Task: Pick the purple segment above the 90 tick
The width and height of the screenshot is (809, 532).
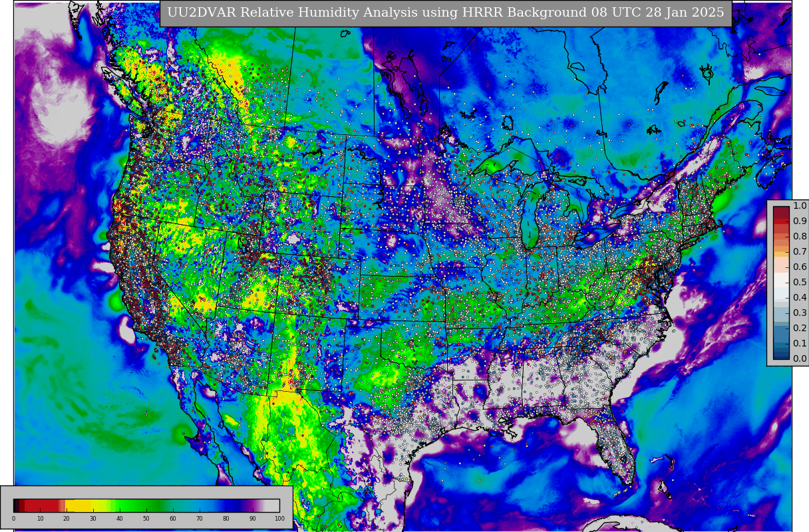Action: 253,505
